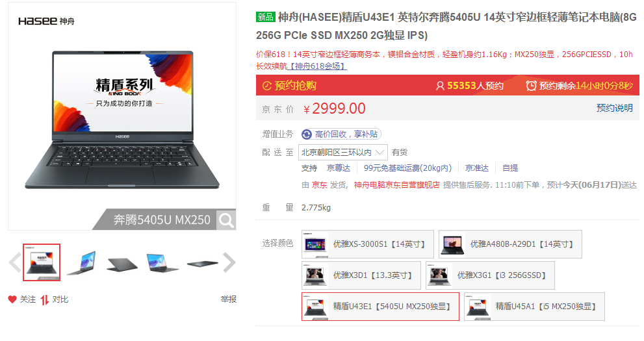Click the red heart 关注 icon
This screenshot has height=341, width=644.
click(x=12, y=299)
